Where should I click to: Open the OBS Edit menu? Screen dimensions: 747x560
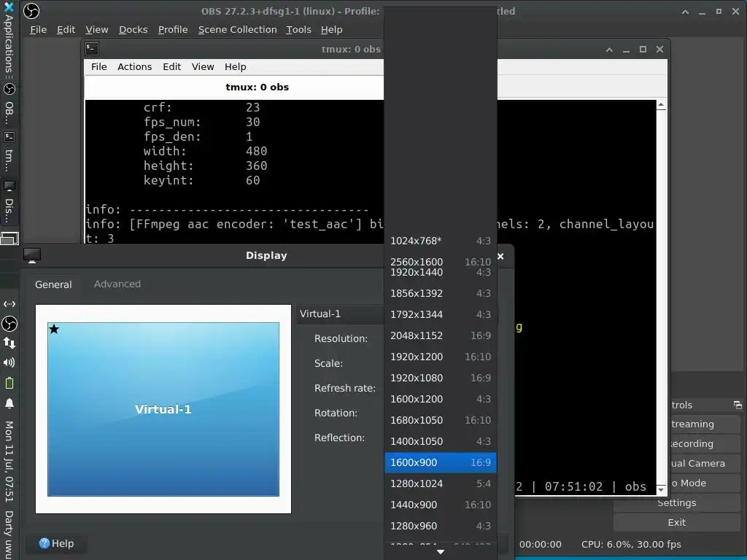pyautogui.click(x=66, y=29)
